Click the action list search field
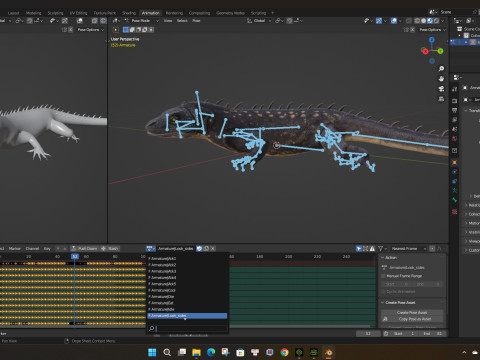The image size is (480, 360). click(x=187, y=329)
